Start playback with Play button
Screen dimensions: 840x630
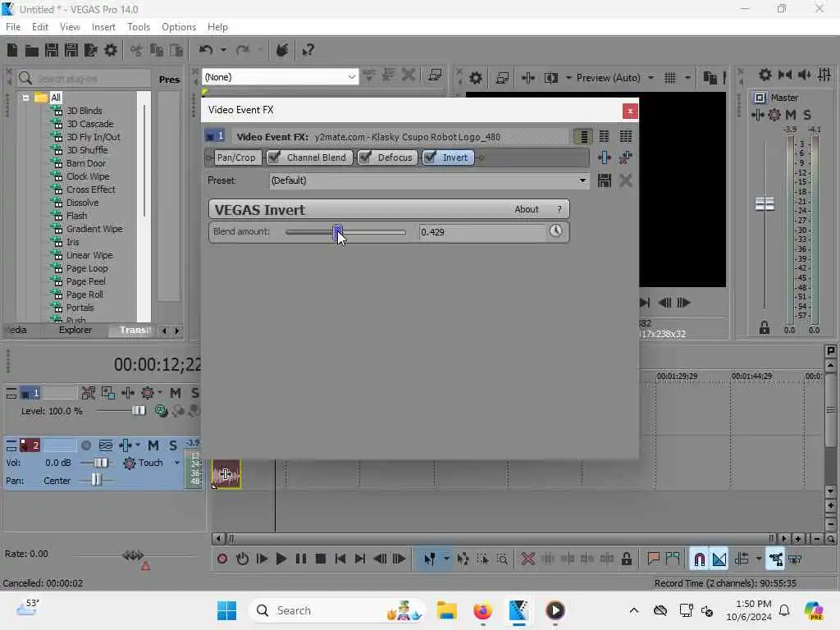pos(281,559)
